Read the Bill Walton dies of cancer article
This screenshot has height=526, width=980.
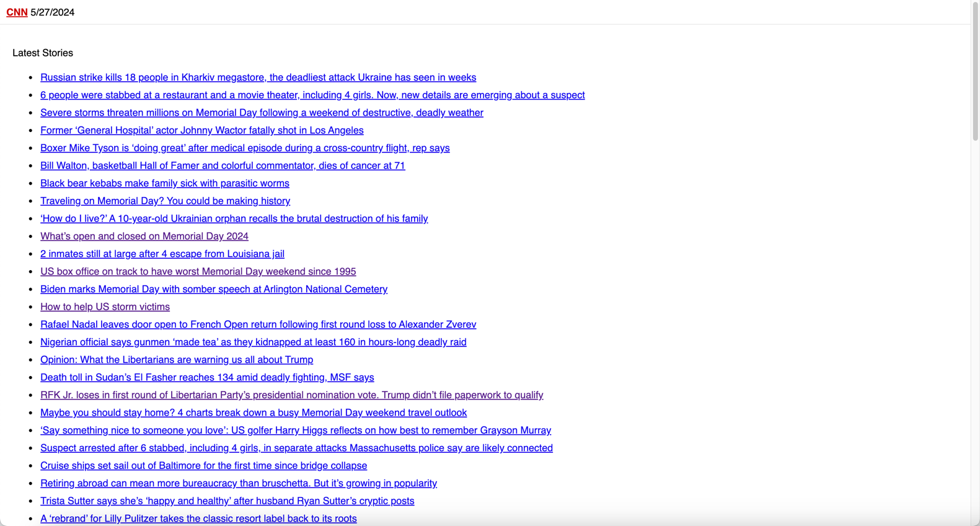click(223, 165)
